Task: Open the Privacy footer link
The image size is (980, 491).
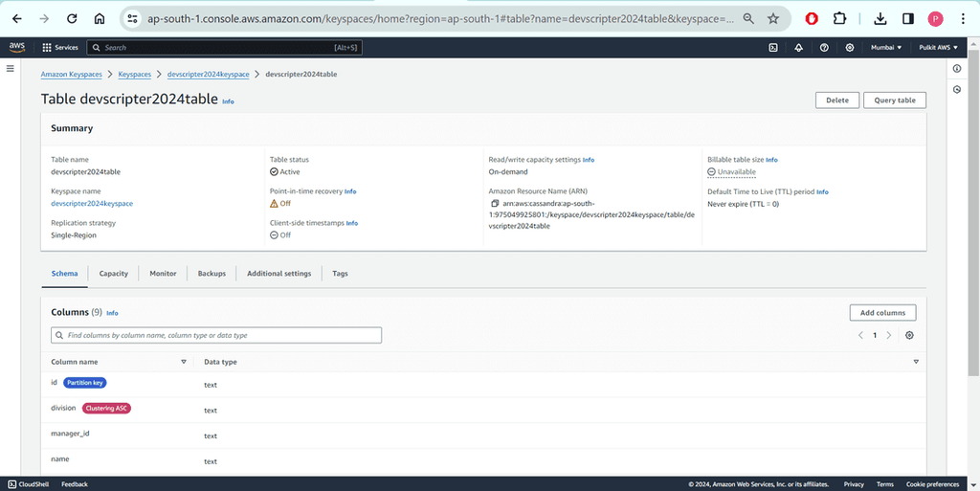Action: point(853,484)
